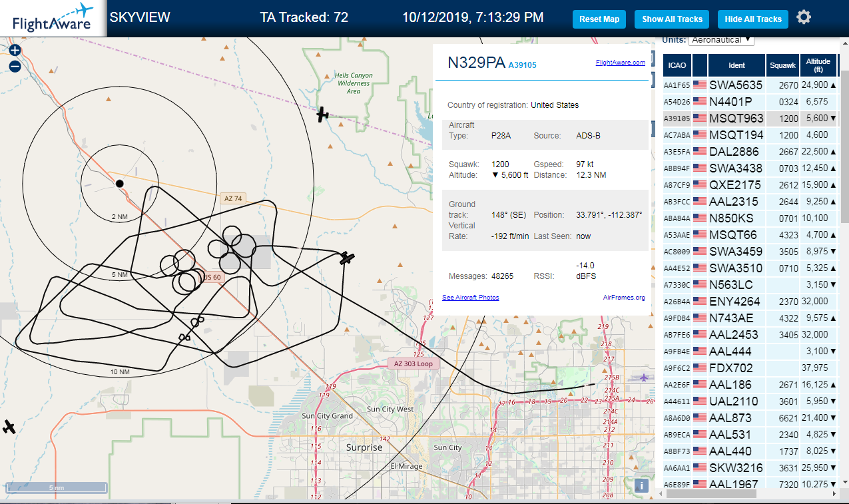849x504 pixels.
Task: Sort table by ICAO column
Action: [x=677, y=65]
